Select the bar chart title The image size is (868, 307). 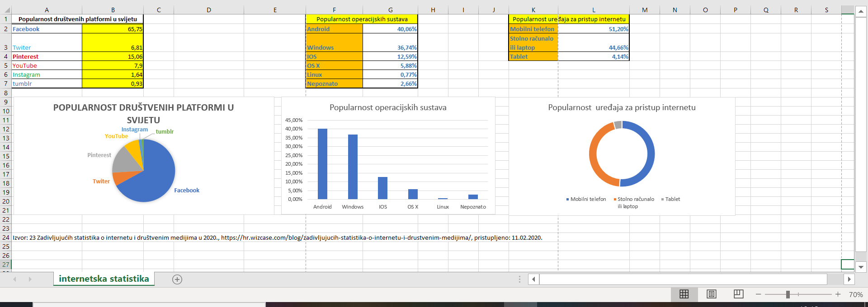[388, 107]
